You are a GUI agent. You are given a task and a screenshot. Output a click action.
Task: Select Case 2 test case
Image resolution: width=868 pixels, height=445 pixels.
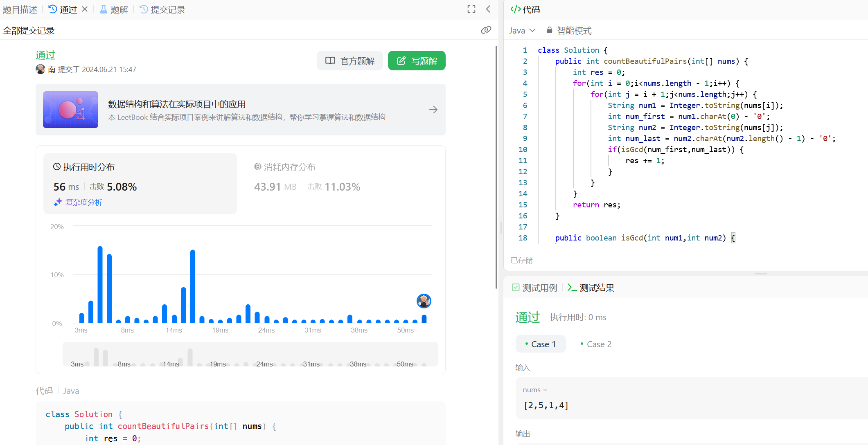pos(596,344)
